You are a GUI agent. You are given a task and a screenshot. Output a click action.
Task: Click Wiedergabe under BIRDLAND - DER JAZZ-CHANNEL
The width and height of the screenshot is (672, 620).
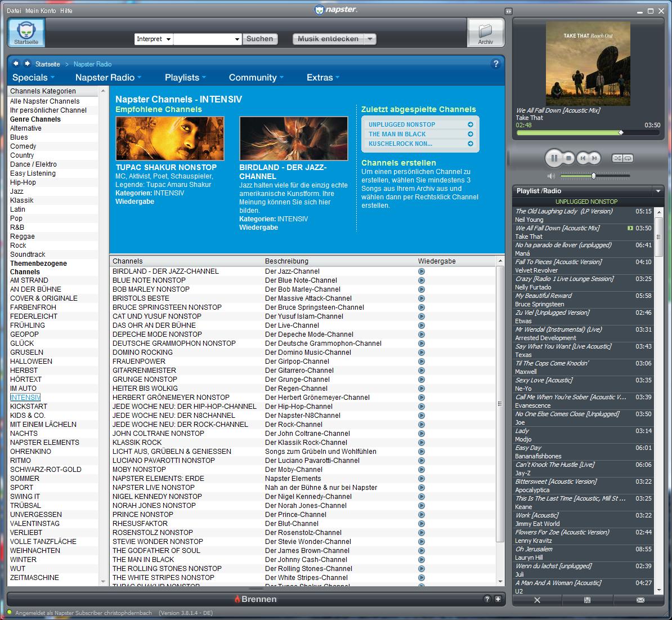click(258, 228)
